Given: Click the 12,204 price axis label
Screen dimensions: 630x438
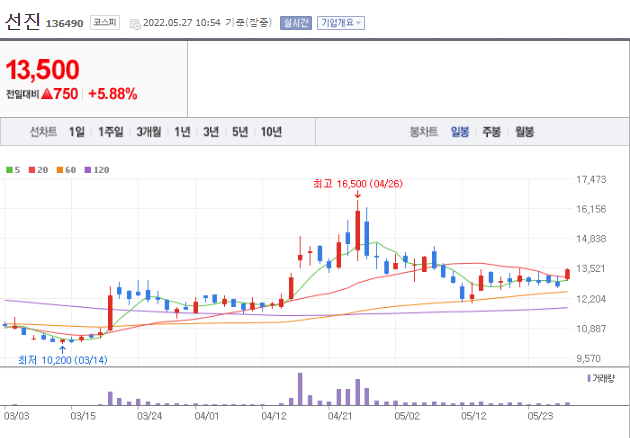Looking at the screenshot, I should 591,299.
